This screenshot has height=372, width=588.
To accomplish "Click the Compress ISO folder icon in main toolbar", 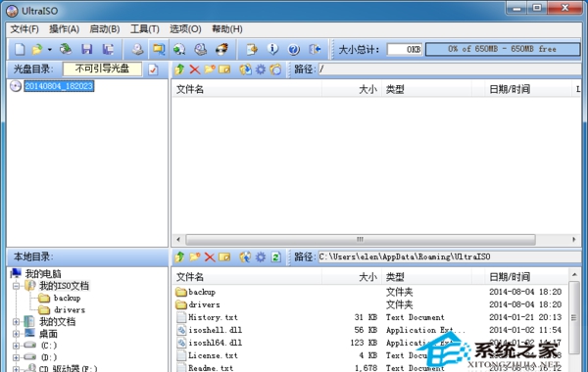I will click(x=159, y=49).
